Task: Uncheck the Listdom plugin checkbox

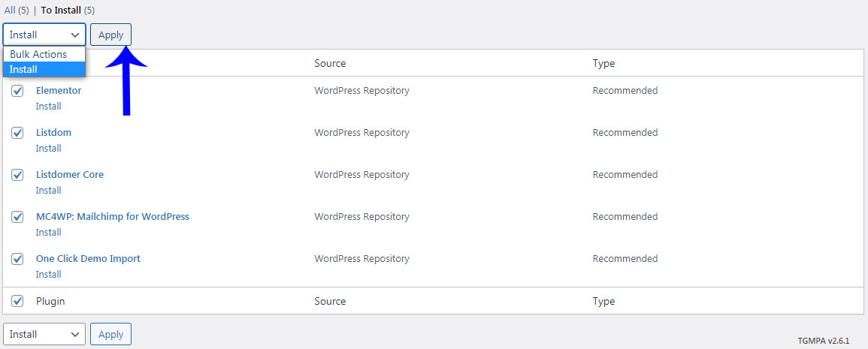Action: (17, 133)
